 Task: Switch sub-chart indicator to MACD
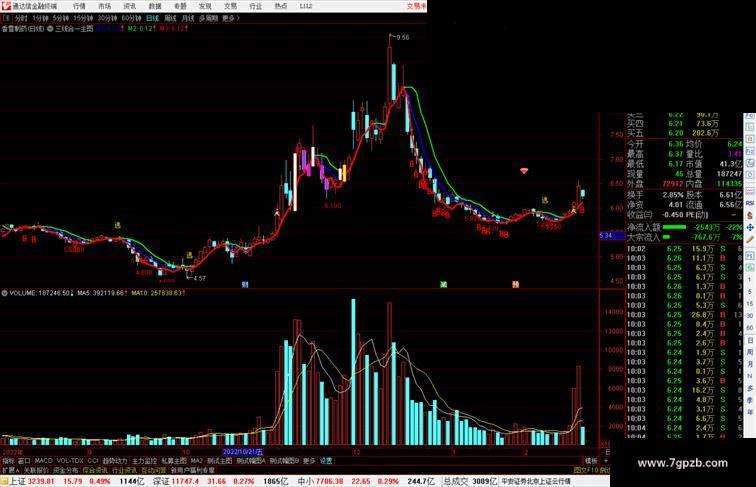point(43,461)
